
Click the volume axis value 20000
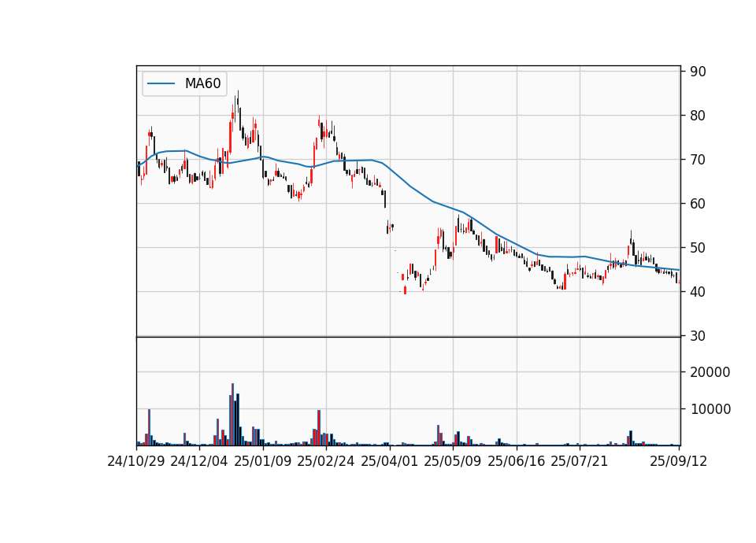point(710,372)
